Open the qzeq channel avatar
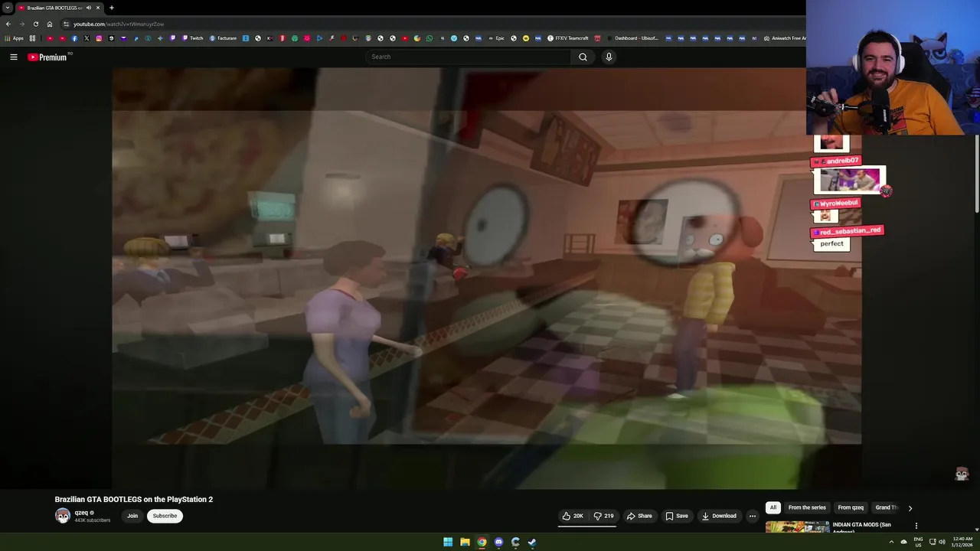This screenshot has height=551, width=980. click(62, 516)
